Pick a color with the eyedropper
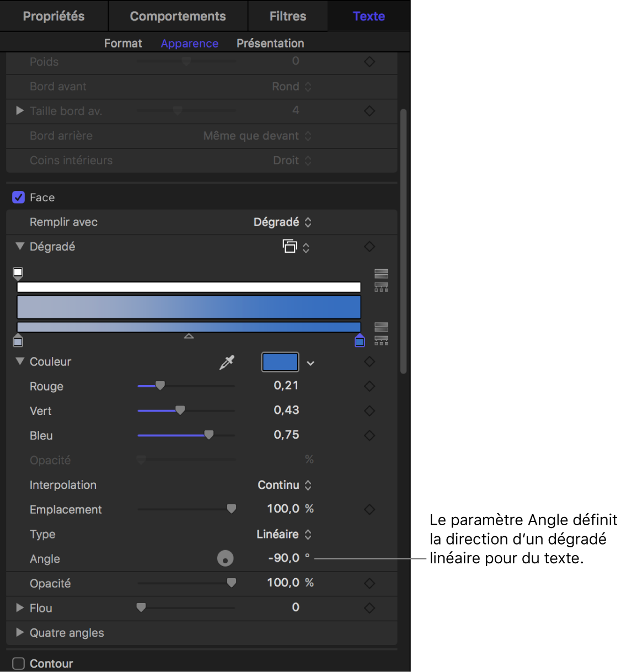The width and height of the screenshot is (632, 672). [x=227, y=362]
